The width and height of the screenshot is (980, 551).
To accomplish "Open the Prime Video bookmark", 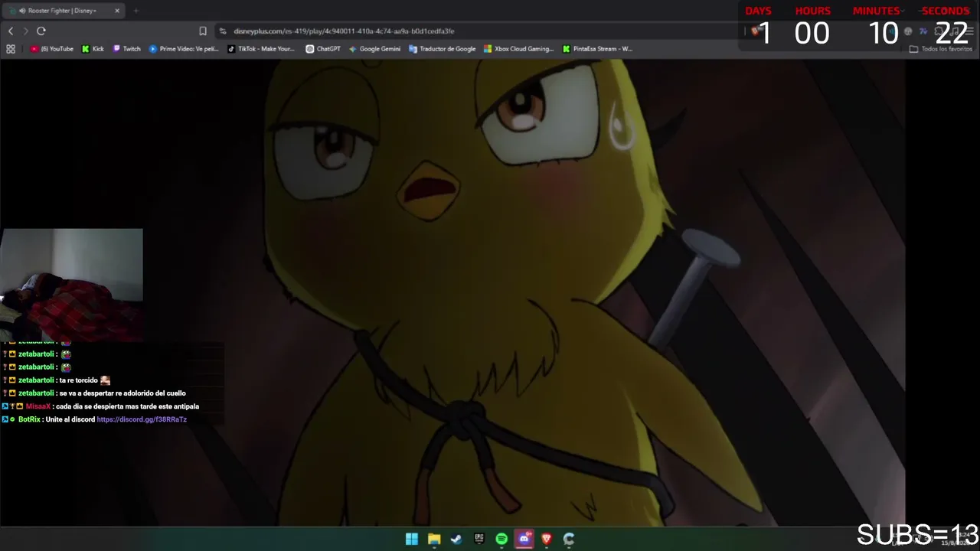I will tap(184, 49).
